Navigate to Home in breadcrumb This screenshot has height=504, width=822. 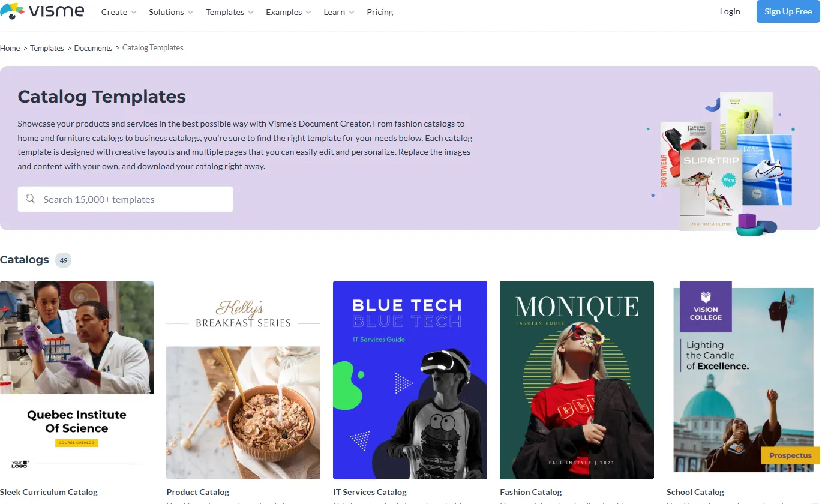click(x=10, y=48)
